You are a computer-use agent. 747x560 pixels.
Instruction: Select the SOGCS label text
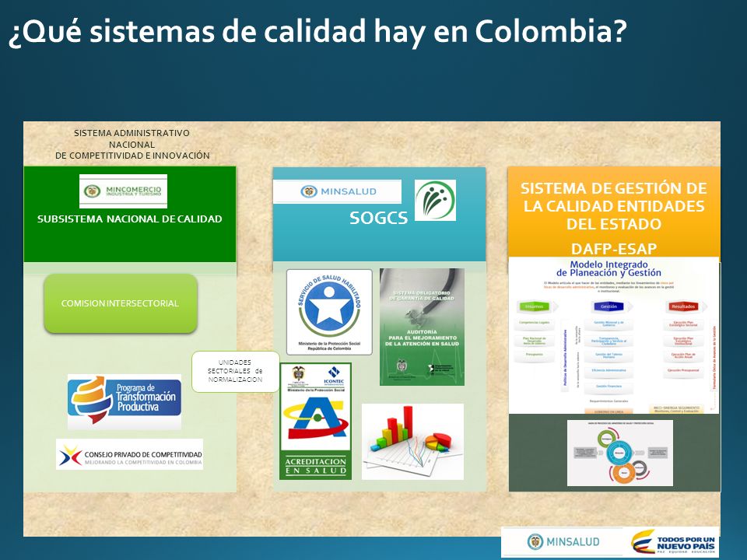click(x=379, y=218)
